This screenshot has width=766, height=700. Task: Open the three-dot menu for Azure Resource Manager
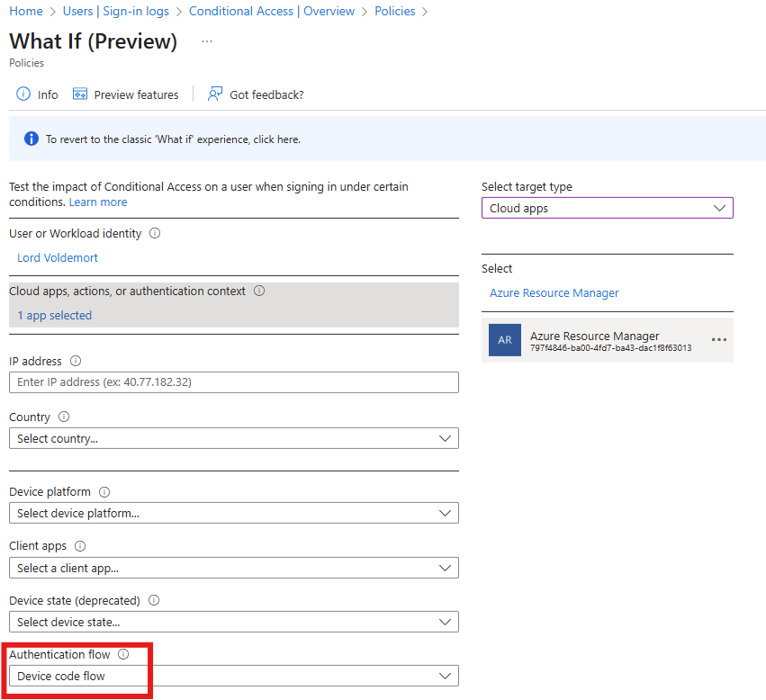[x=718, y=340]
